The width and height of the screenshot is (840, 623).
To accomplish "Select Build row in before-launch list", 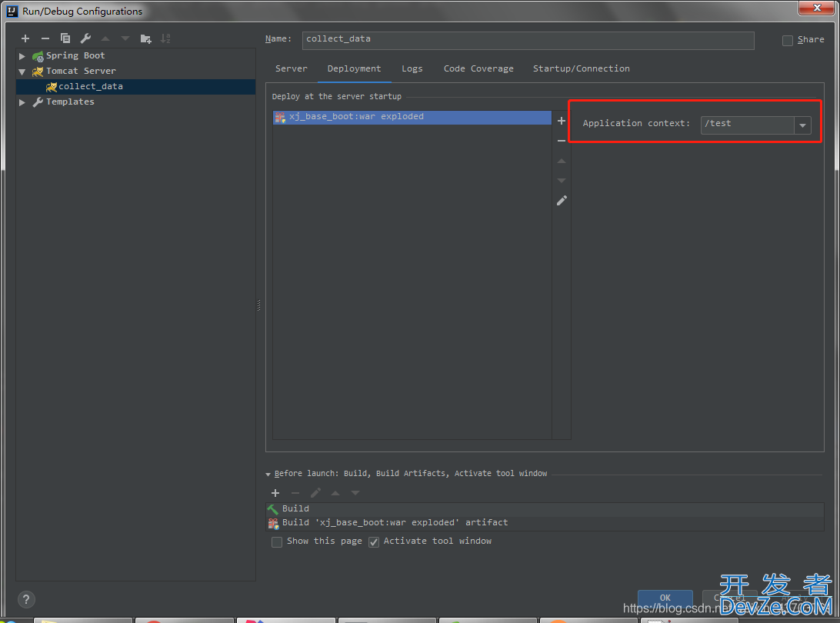I will [545, 509].
